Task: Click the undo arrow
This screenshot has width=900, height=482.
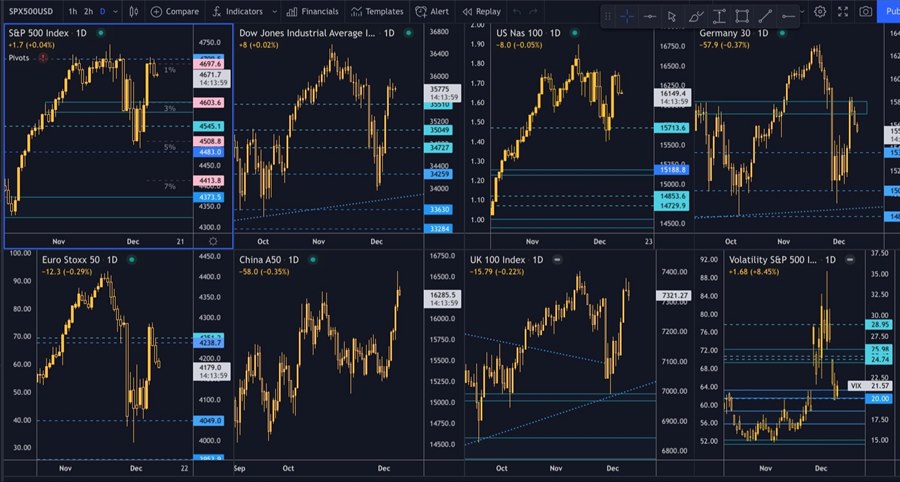Action: (x=517, y=11)
